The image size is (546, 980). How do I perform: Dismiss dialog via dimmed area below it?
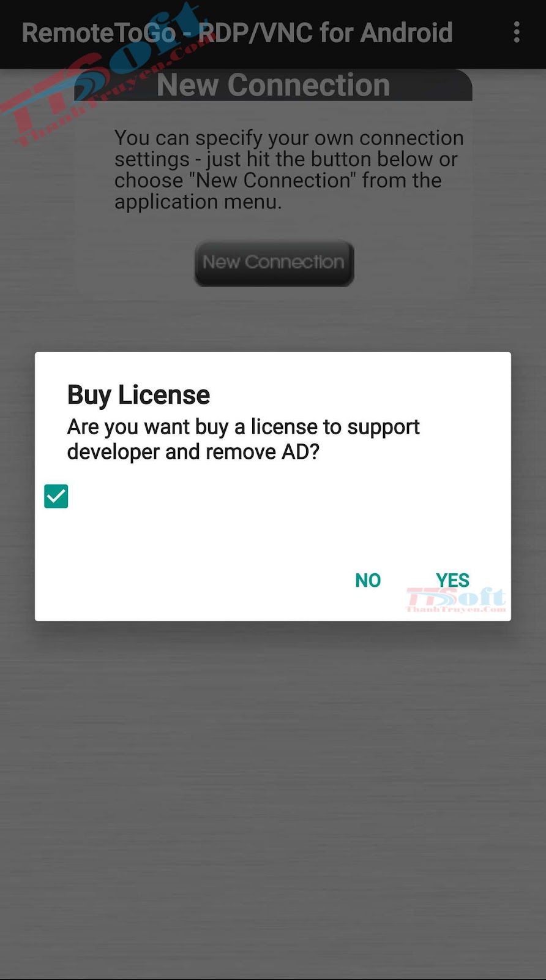coord(273,796)
